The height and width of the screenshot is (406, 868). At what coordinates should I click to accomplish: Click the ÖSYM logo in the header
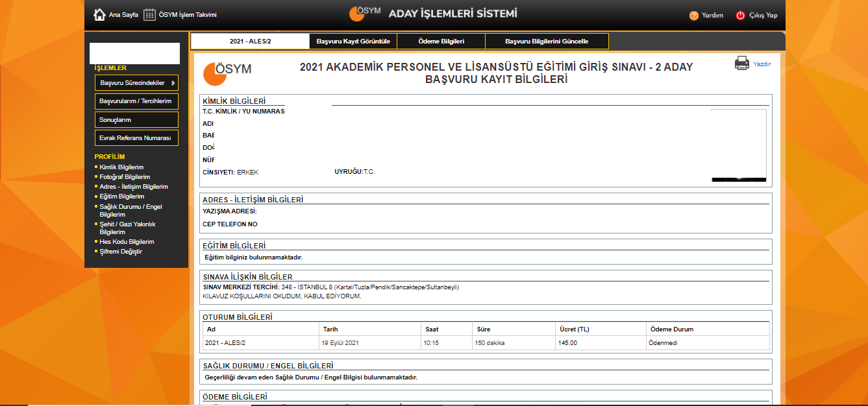[x=365, y=14]
